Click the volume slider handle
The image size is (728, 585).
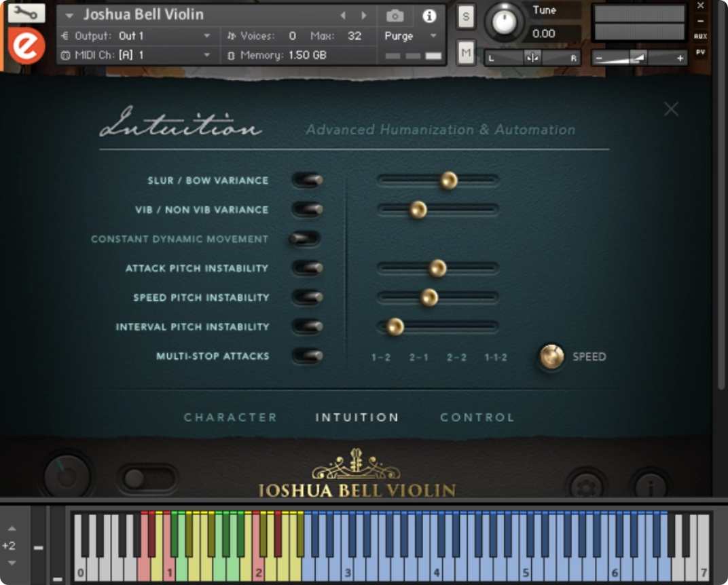pos(638,58)
